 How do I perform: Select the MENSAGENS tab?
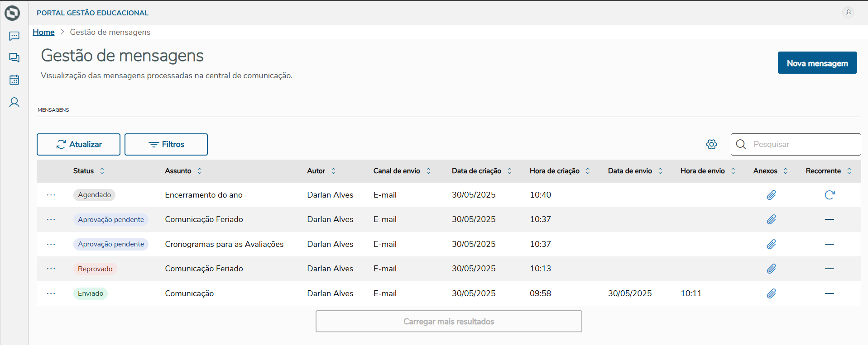[x=53, y=110]
